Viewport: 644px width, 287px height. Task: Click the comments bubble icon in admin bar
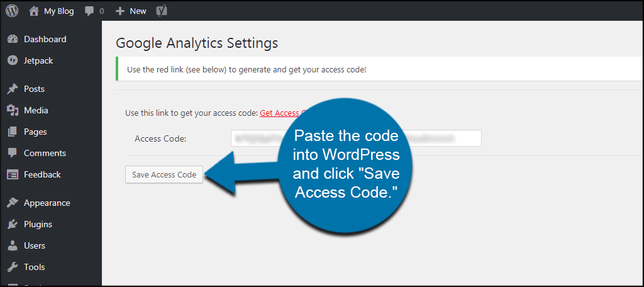[89, 11]
